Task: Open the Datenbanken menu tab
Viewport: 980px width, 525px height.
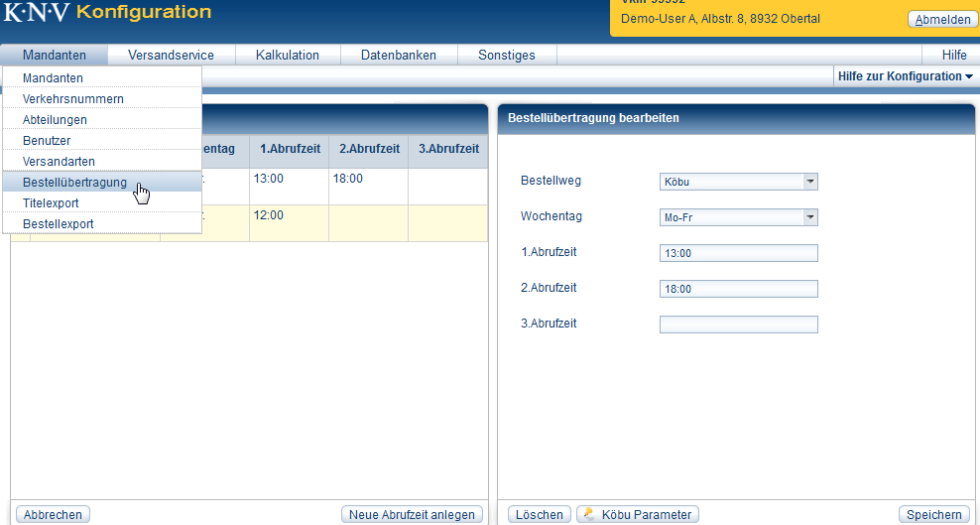Action: 398,56
